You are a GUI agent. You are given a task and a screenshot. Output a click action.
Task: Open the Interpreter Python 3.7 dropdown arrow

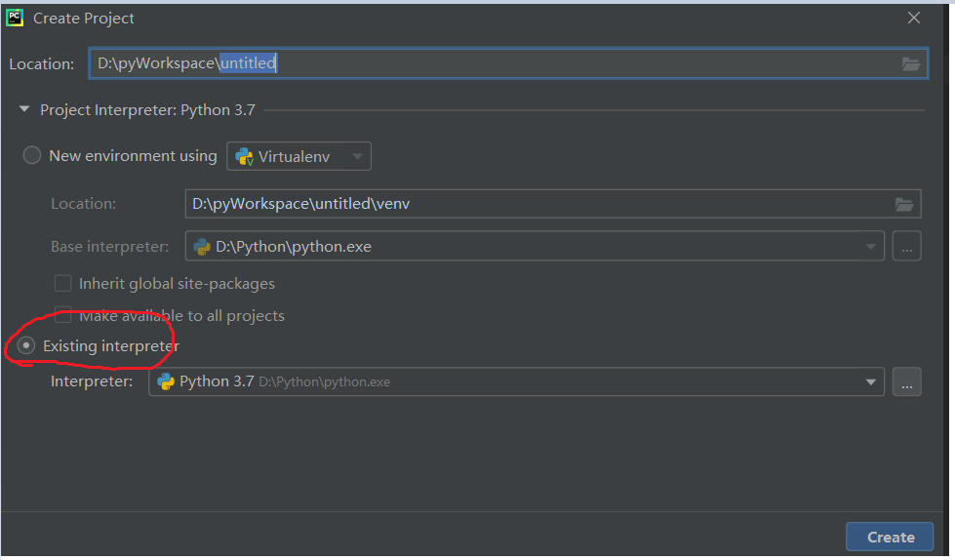871,382
